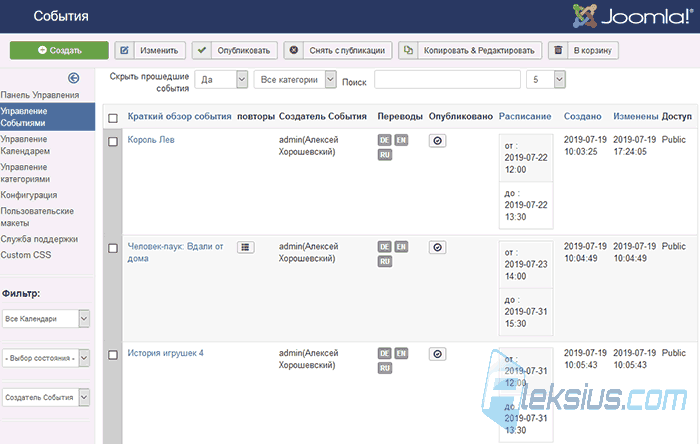Go to Конфигурация in sidebar menu
Image resolution: width=700 pixels, height=444 pixels.
click(29, 195)
